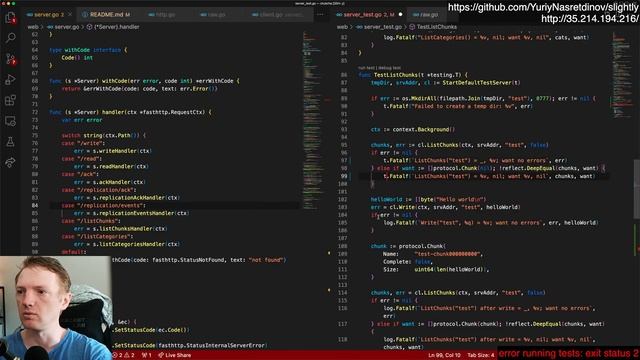Click server_test.go in the right editor breadcrumb
Image resolution: width=640 pixels, height=360 pixels.
pos(382,27)
